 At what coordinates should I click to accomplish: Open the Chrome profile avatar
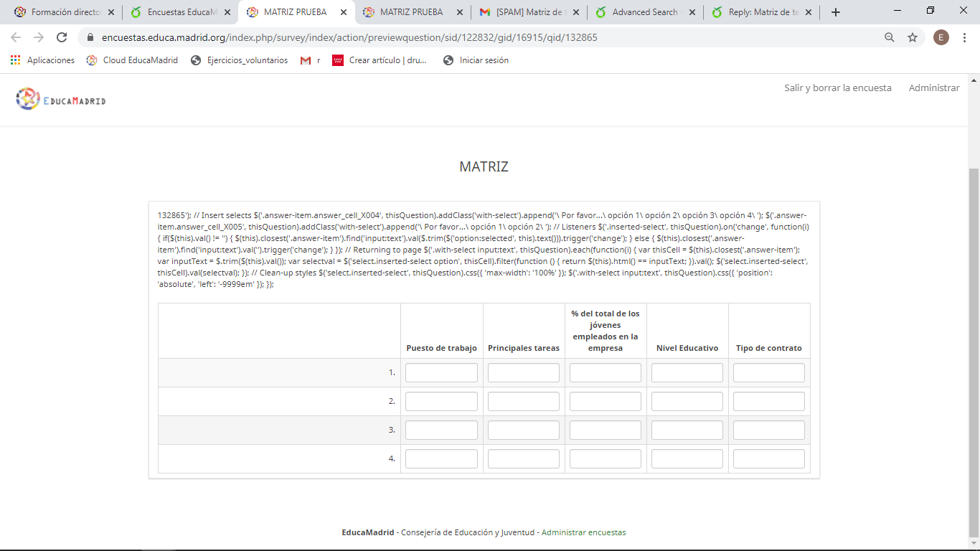pos(941,37)
